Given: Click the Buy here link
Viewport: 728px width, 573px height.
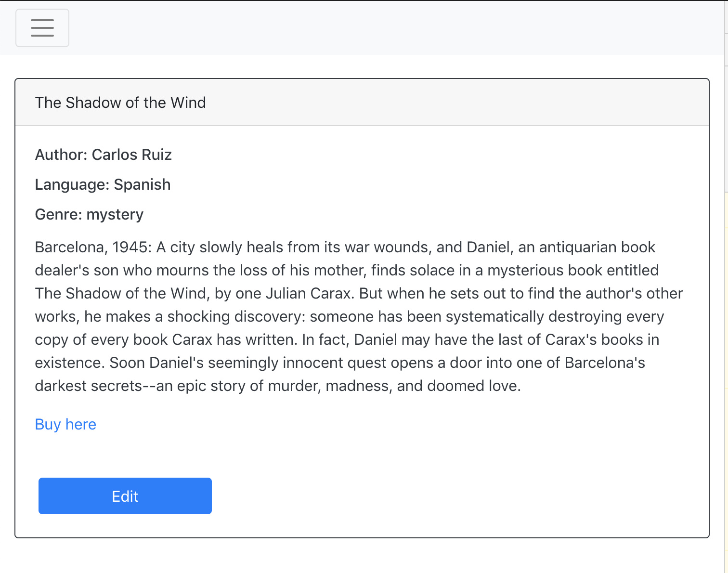Looking at the screenshot, I should click(65, 424).
